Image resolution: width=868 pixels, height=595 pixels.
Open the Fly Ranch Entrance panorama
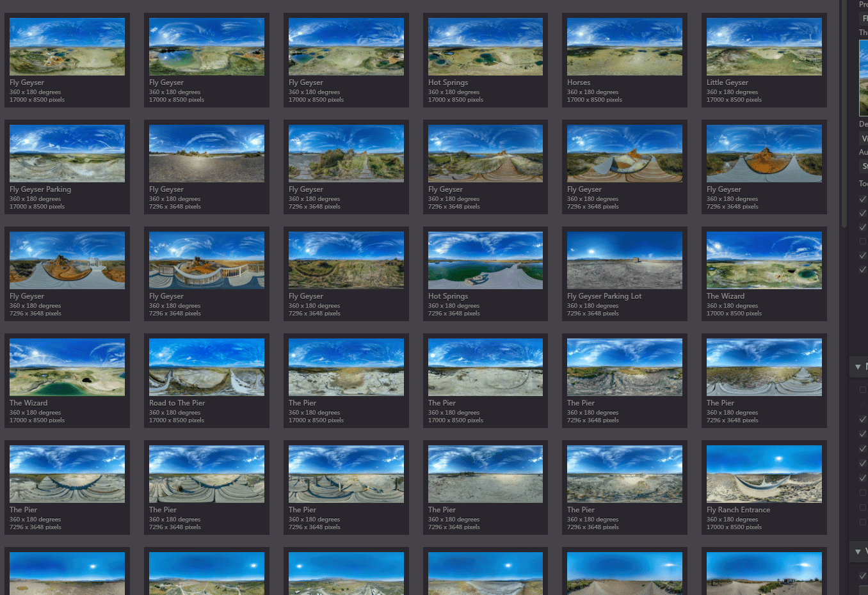click(x=764, y=474)
